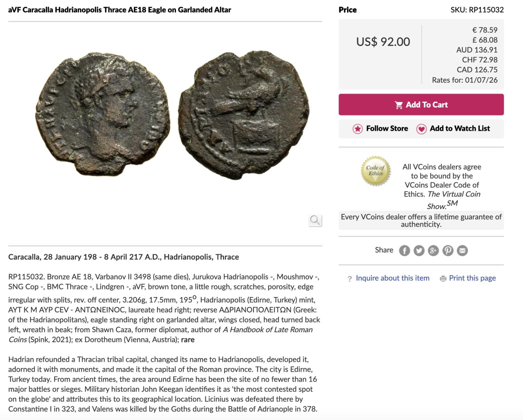Click the printer icon
Viewport: 523px width, 420px height.
443,278
